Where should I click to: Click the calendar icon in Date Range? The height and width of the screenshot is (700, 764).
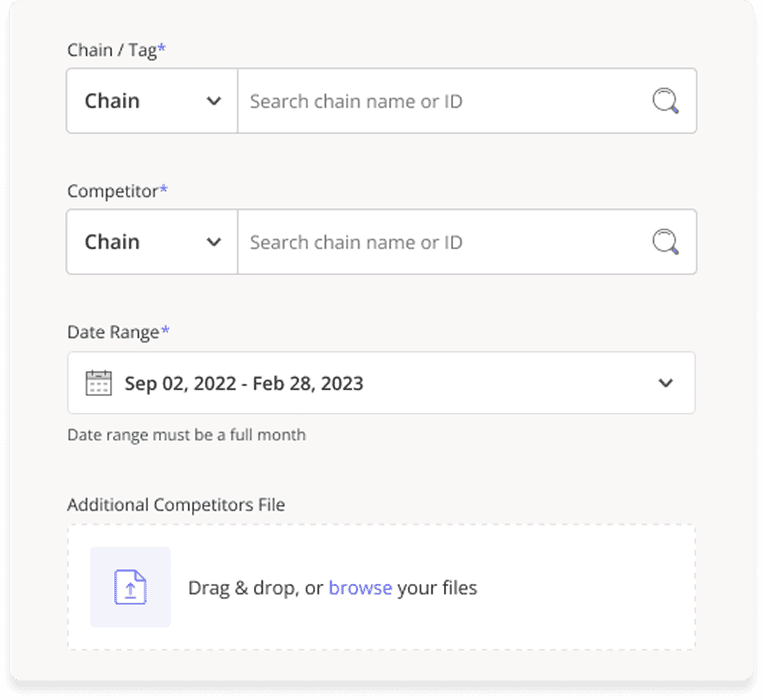tap(98, 383)
